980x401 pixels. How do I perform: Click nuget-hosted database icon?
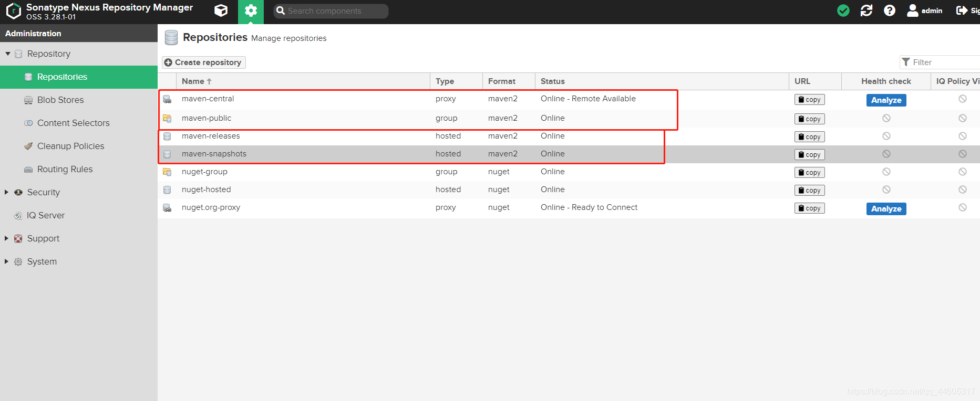pyautogui.click(x=167, y=190)
